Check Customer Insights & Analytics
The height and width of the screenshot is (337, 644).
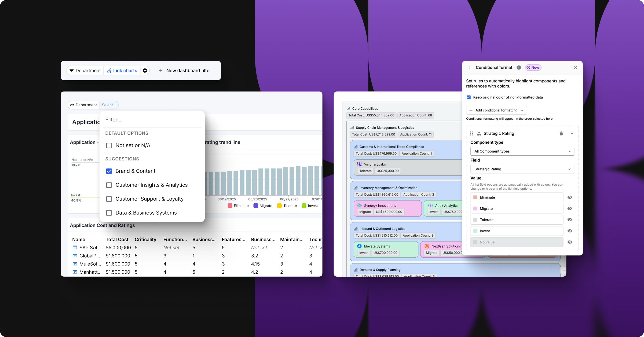point(109,185)
